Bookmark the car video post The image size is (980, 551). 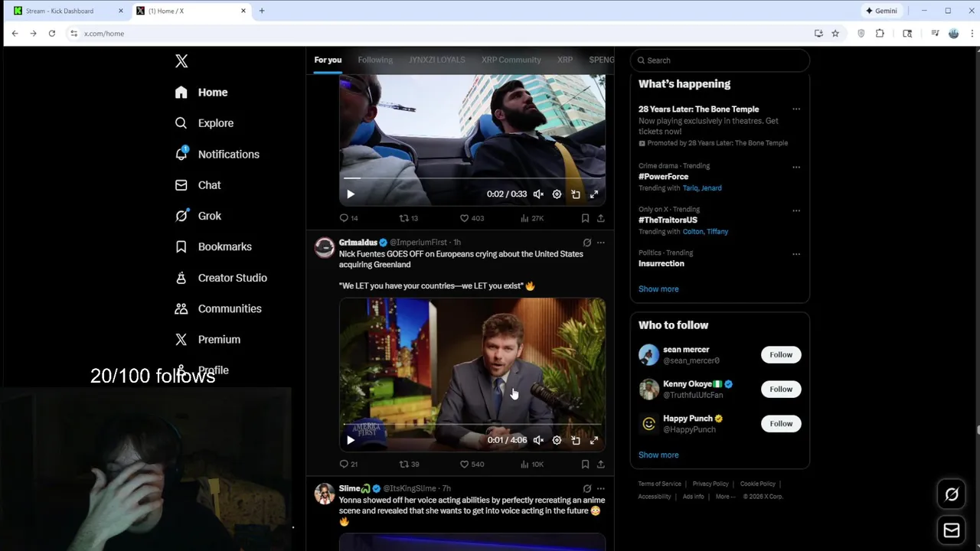[585, 218]
